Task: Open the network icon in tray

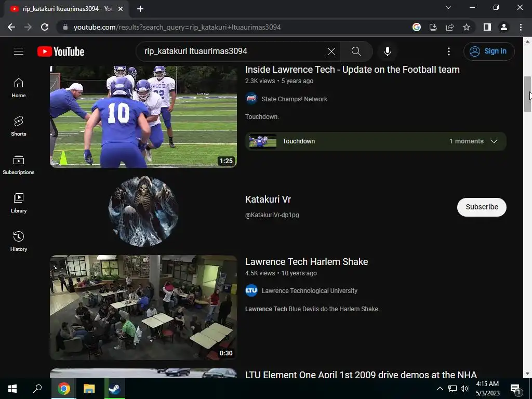Action: [453, 389]
